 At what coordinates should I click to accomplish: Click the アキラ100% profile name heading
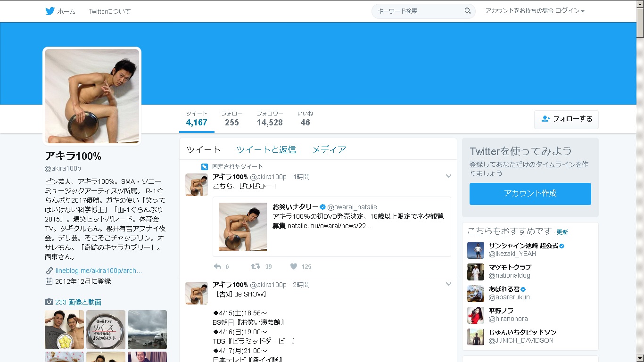[x=73, y=156]
